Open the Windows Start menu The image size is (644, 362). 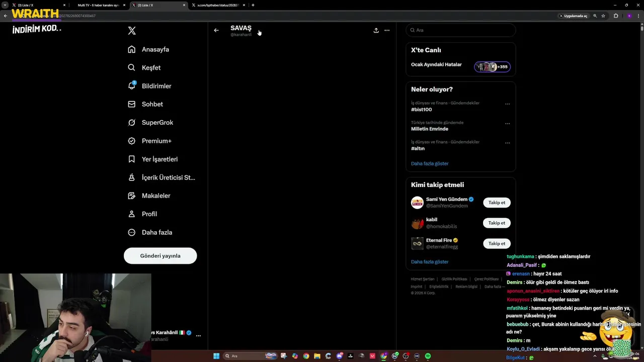point(216,356)
